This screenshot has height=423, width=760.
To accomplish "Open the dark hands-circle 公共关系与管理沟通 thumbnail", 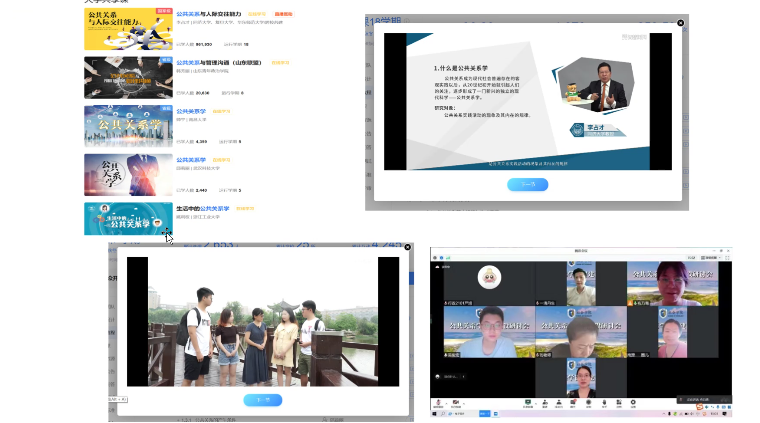I will tap(128, 78).
